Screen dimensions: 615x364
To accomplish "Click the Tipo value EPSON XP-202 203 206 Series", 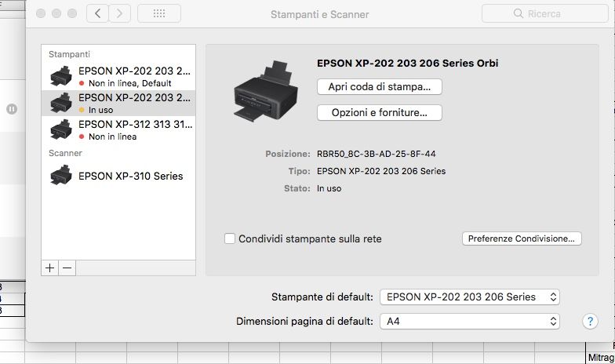I will 381,171.
